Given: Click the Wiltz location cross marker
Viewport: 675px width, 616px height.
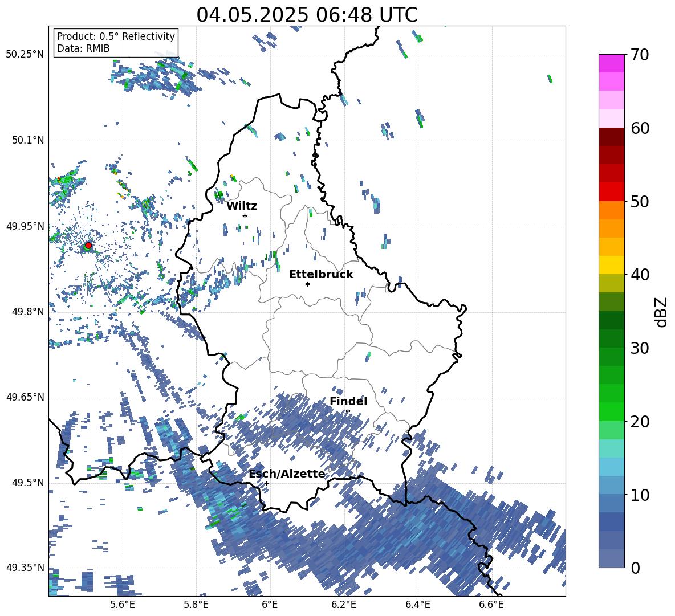Looking at the screenshot, I should tap(245, 215).
